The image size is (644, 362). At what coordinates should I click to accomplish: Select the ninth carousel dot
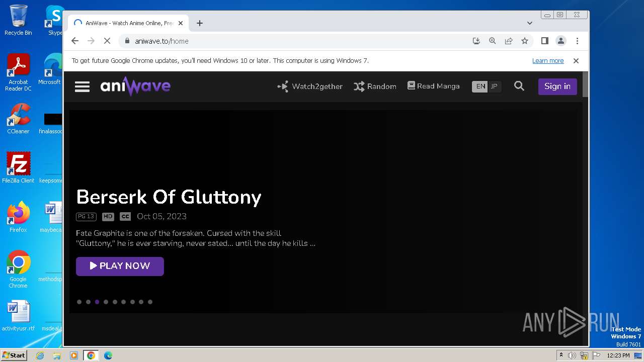tap(150, 302)
